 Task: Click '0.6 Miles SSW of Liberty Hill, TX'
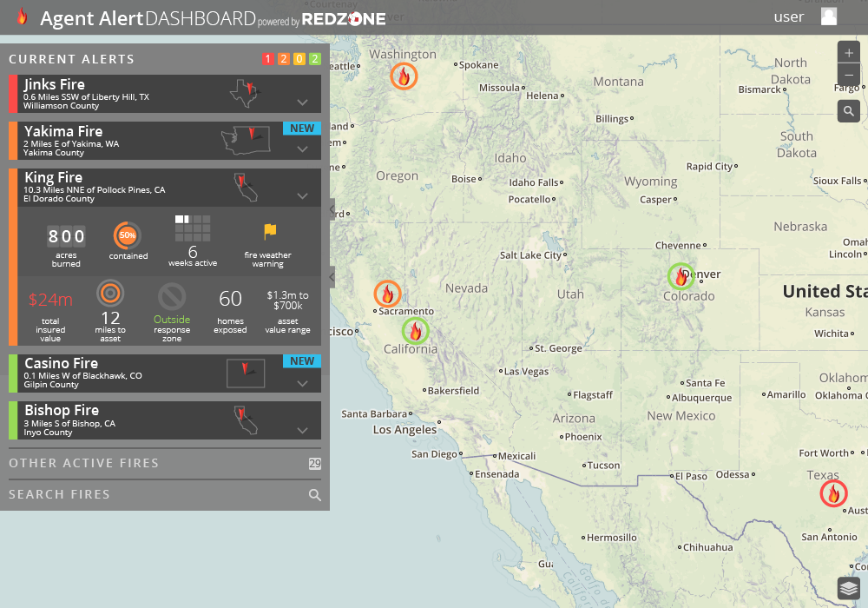pos(86,97)
